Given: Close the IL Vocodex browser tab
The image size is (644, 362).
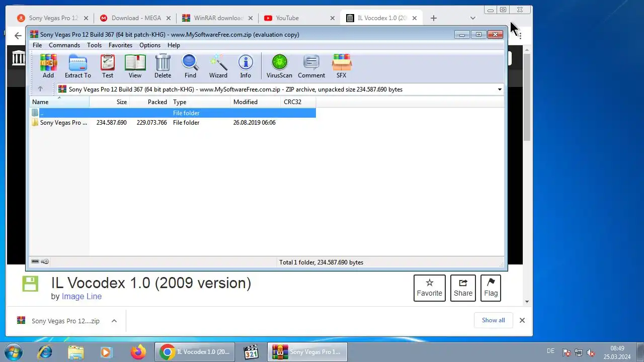Looking at the screenshot, I should pyautogui.click(x=415, y=18).
